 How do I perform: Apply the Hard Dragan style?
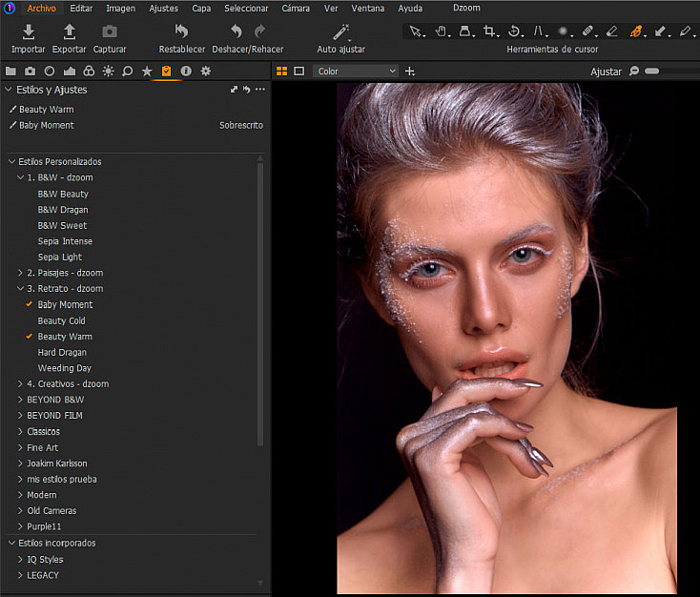pyautogui.click(x=62, y=352)
